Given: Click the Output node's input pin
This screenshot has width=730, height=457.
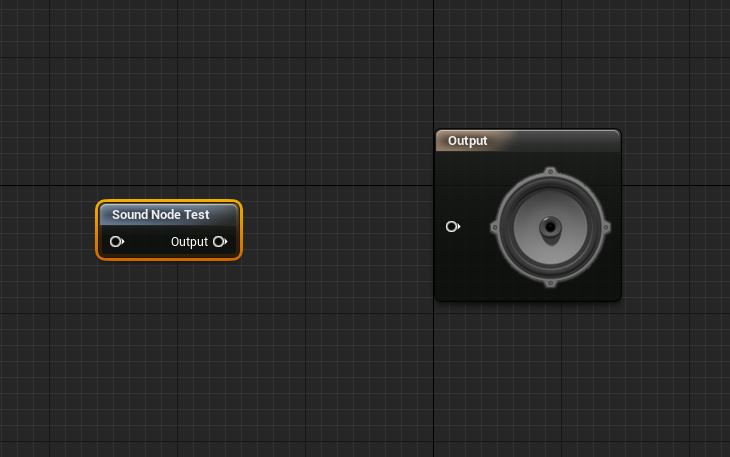Looking at the screenshot, I should pyautogui.click(x=453, y=227).
